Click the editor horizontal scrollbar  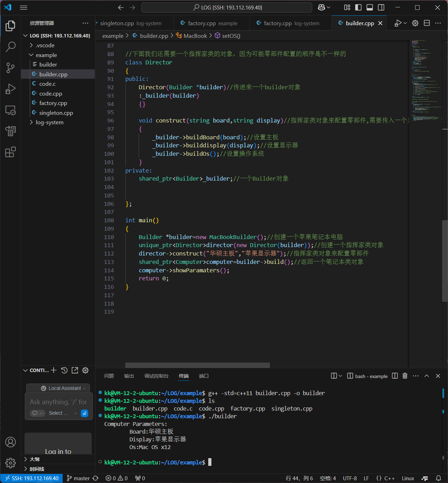click(x=197, y=365)
